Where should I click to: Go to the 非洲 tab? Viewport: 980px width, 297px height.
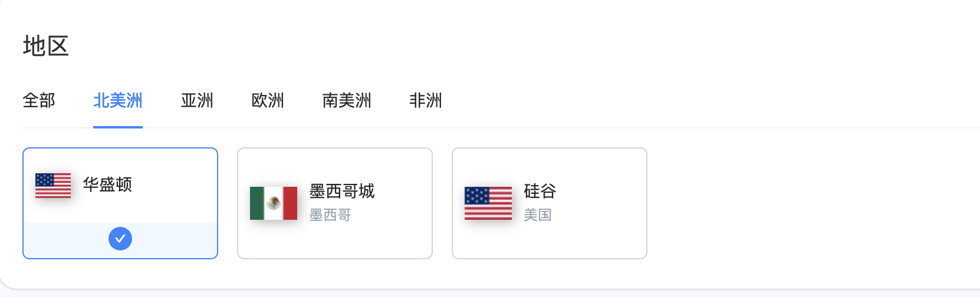(x=426, y=101)
